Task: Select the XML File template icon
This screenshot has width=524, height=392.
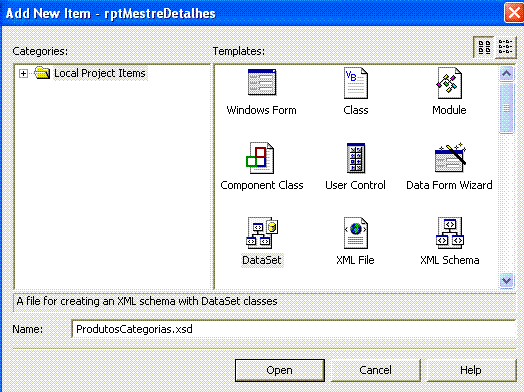Action: pyautogui.click(x=356, y=233)
